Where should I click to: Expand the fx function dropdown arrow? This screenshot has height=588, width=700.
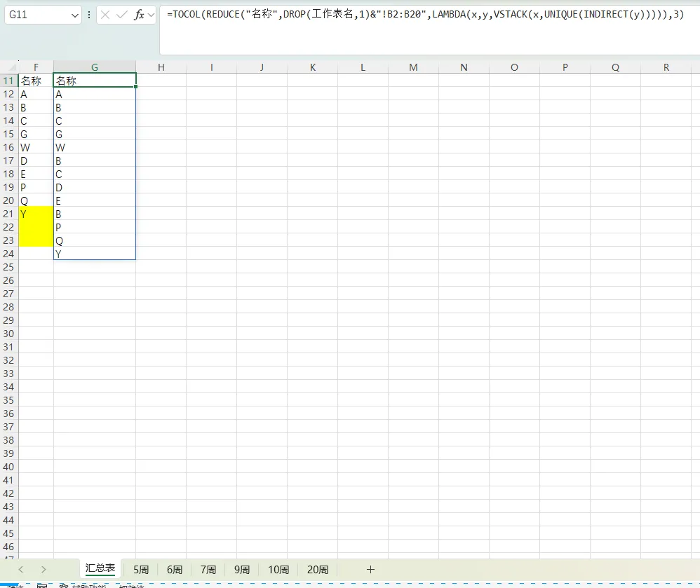click(x=151, y=15)
